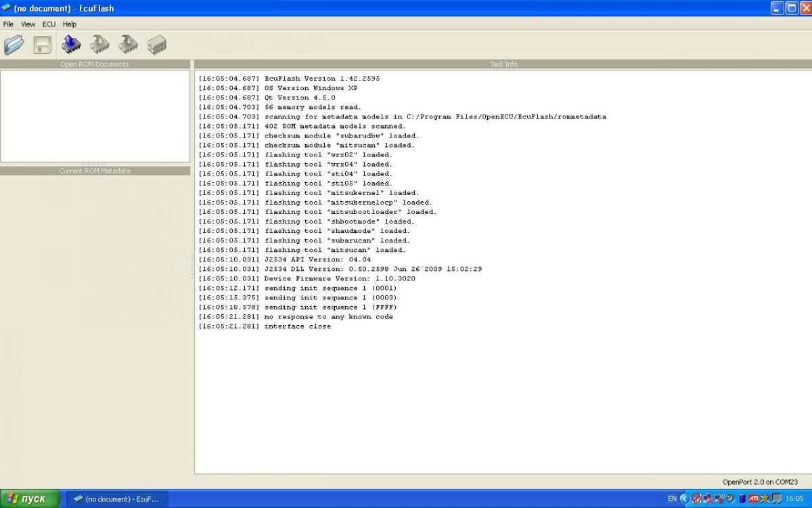Image resolution: width=812 pixels, height=508 pixels.
Task: Select the flashing tool mitsukernelocp loaded line
Action: (315, 202)
